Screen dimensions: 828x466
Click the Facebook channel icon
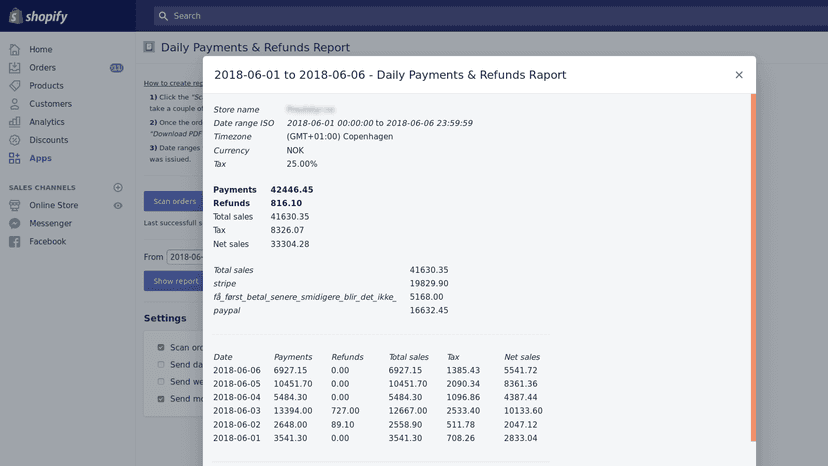coord(15,241)
